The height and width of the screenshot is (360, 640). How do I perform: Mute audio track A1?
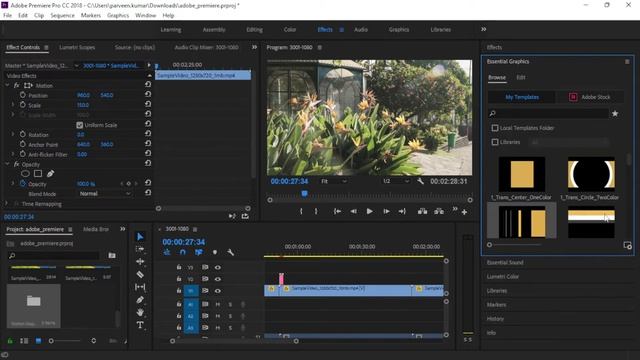(218, 304)
